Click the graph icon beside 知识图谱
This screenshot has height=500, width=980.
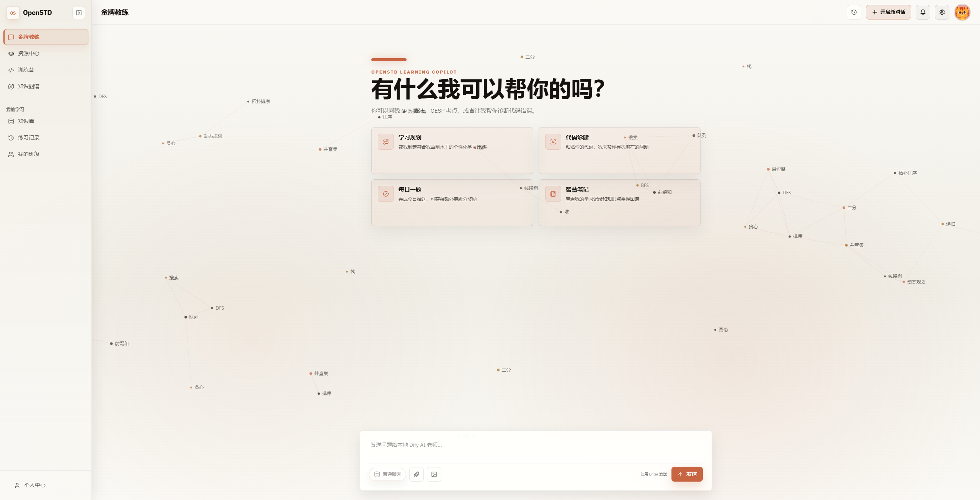[11, 87]
